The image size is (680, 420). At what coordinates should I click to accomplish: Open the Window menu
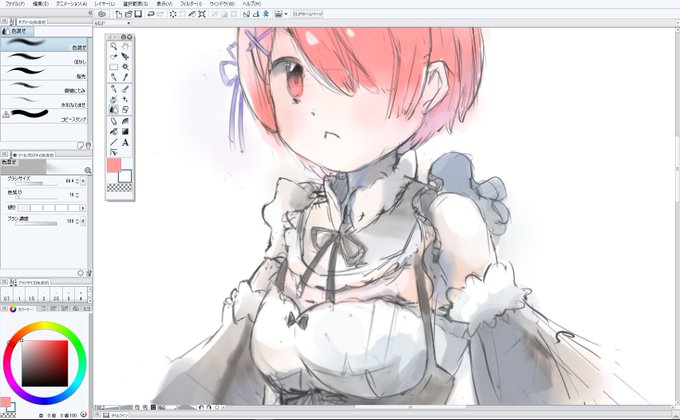pyautogui.click(x=222, y=3)
